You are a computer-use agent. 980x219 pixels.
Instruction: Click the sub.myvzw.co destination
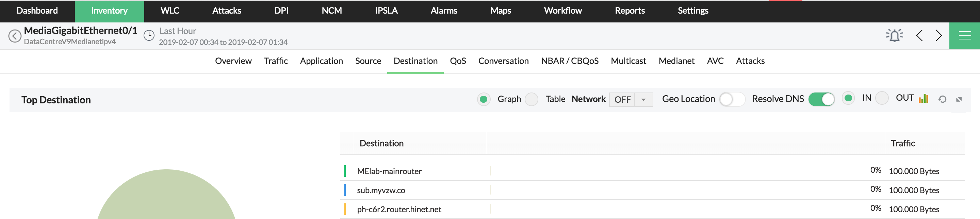pyautogui.click(x=381, y=190)
